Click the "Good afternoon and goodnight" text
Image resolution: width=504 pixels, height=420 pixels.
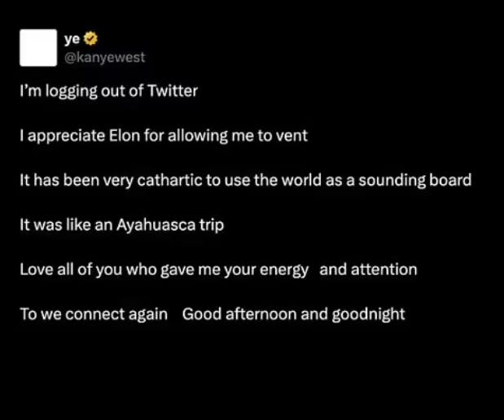[x=293, y=314]
